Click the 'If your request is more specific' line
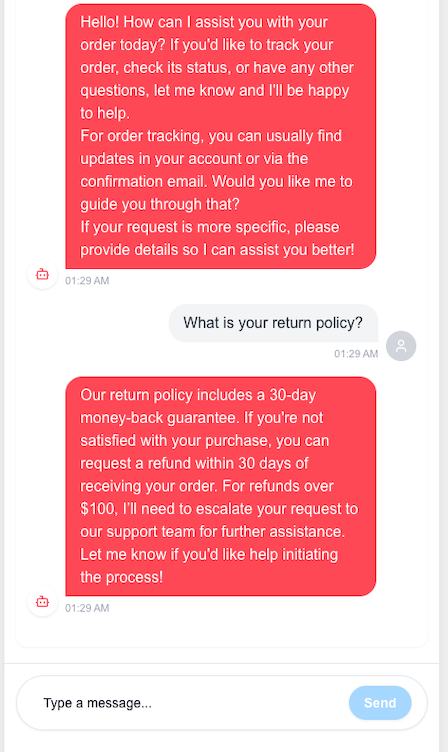This screenshot has height=752, width=448. [x=210, y=227]
